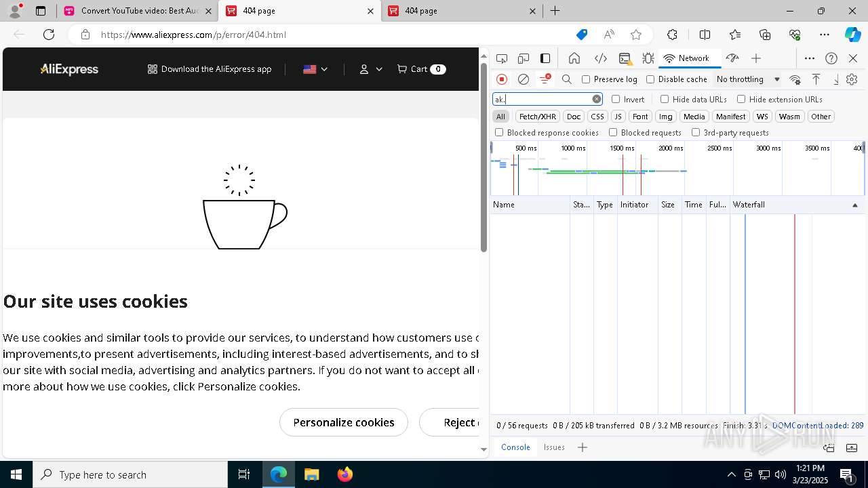The image size is (868, 488).
Task: Open the Issues drawer tab
Action: pos(554,447)
